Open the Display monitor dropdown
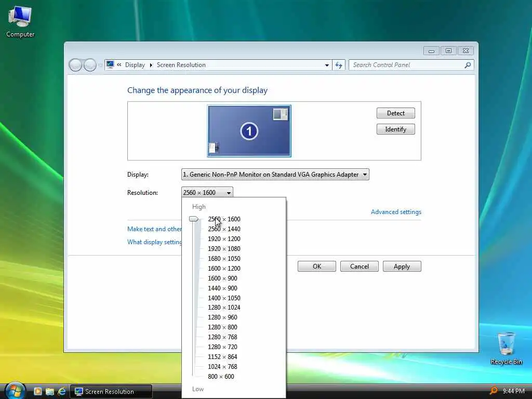The image size is (532, 399). 275,175
